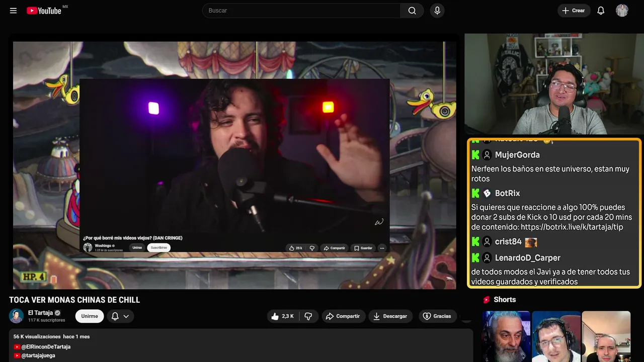Click the Kick icon beside crist84

coord(475,242)
